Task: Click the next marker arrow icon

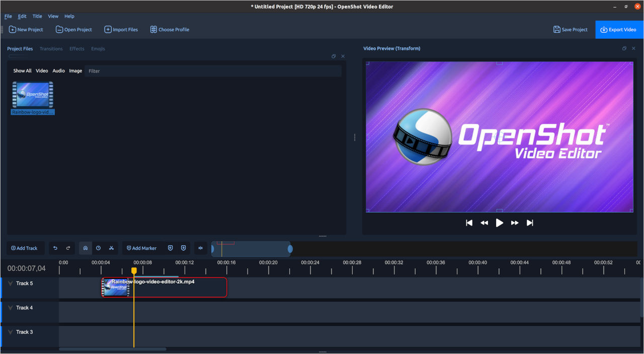Action: pyautogui.click(x=184, y=248)
